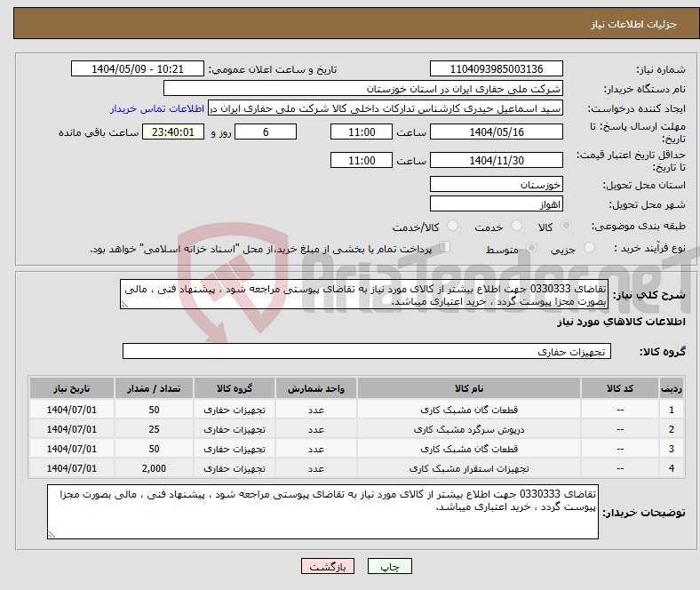
Task: Select the کالا/خدمت radio button
Action: [452, 226]
